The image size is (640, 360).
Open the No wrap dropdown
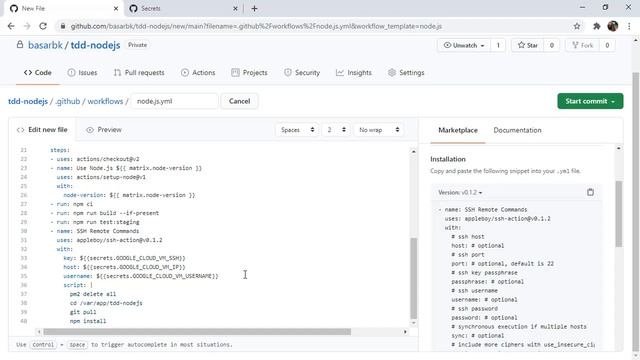pyautogui.click(x=379, y=130)
